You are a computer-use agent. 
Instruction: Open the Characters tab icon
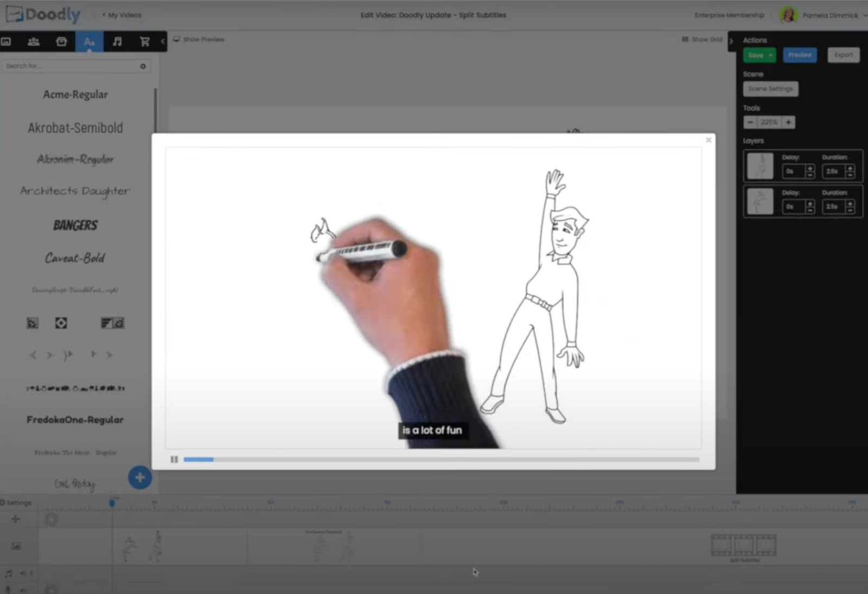[34, 41]
